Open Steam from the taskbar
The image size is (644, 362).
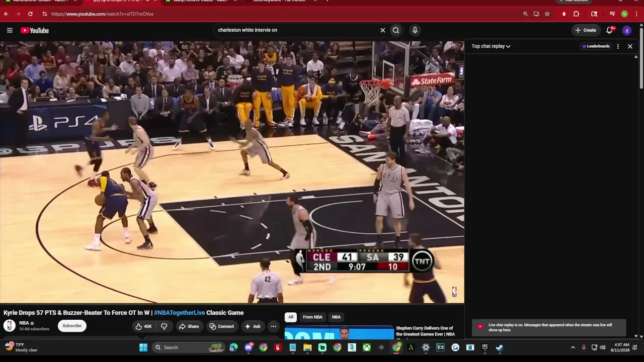499,347
